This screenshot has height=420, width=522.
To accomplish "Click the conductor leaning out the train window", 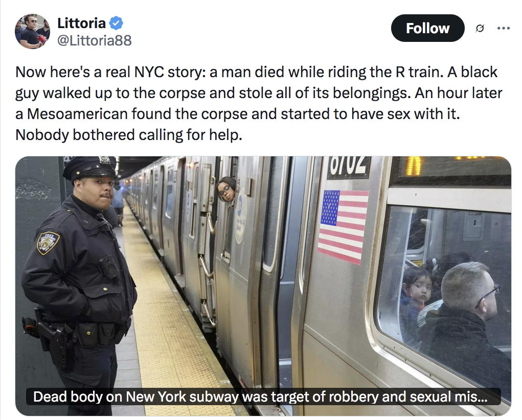I will click(226, 190).
